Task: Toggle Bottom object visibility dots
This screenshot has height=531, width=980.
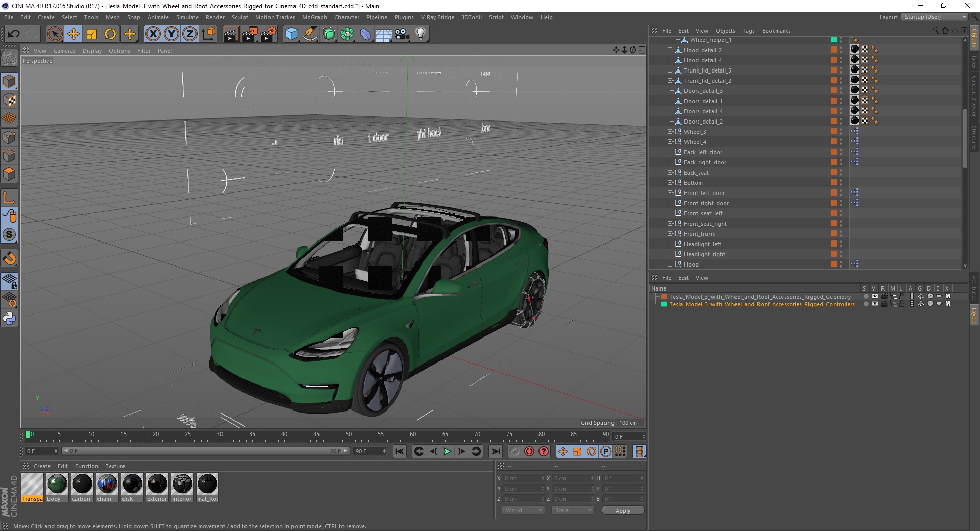Action: [841, 183]
